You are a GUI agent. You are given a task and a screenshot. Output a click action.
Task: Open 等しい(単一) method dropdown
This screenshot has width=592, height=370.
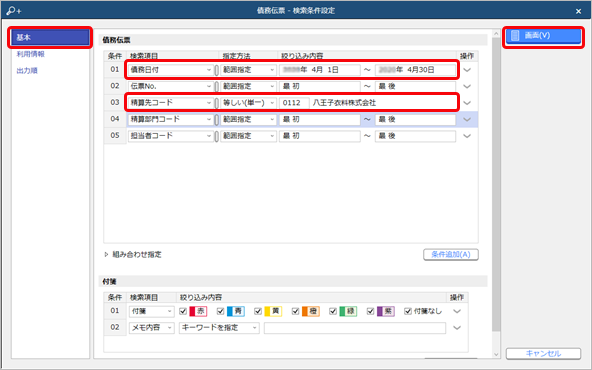point(248,103)
